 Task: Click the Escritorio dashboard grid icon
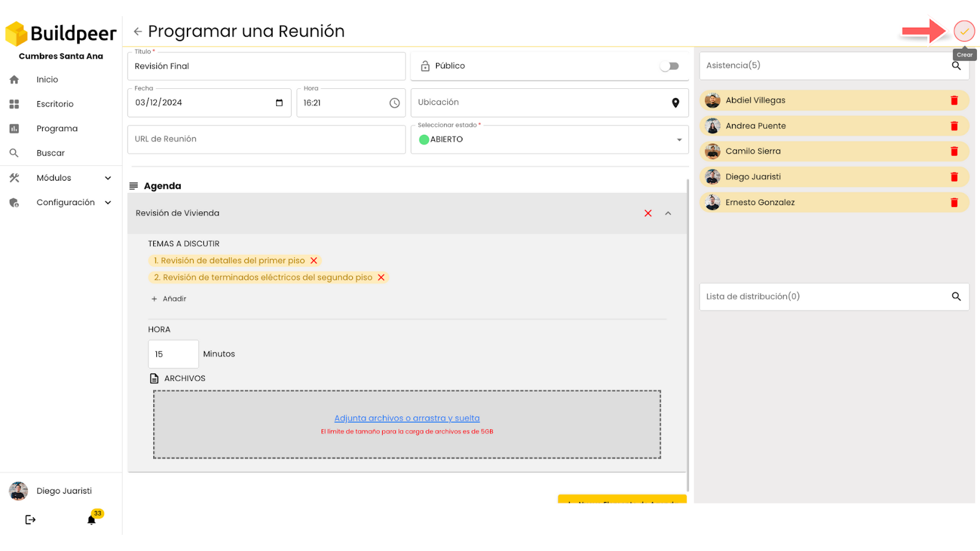pos(14,104)
